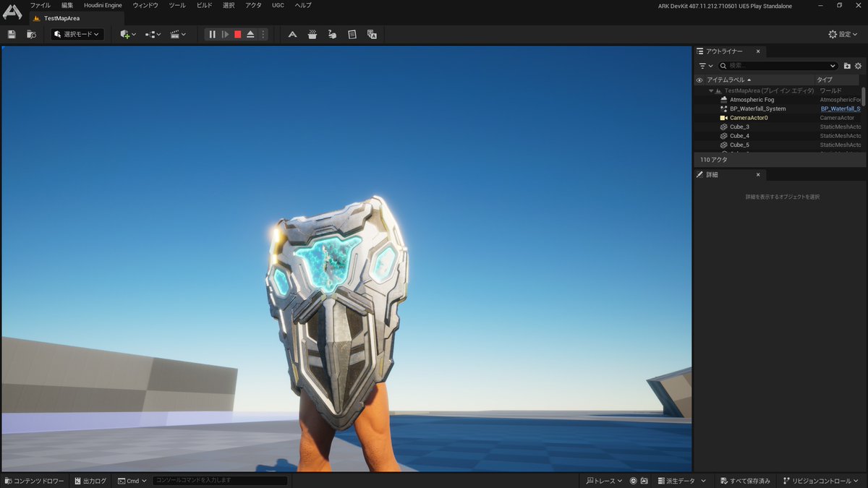Collapse the TestMapArea world tree row
The height and width of the screenshot is (488, 868).
tap(711, 91)
